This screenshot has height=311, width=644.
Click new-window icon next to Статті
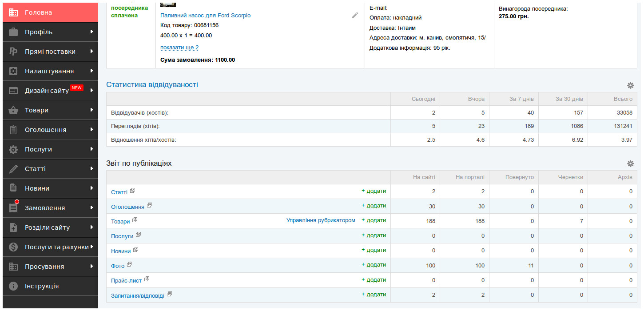pos(132,191)
